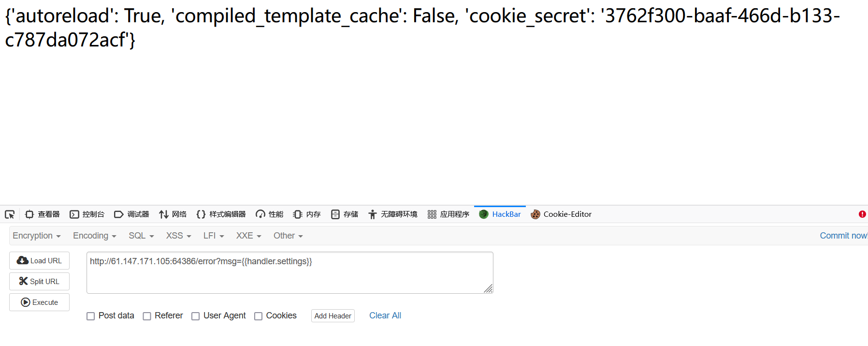This screenshot has width=868, height=346.
Task: Open the Inspector (查看器) panel
Action: [x=43, y=214]
